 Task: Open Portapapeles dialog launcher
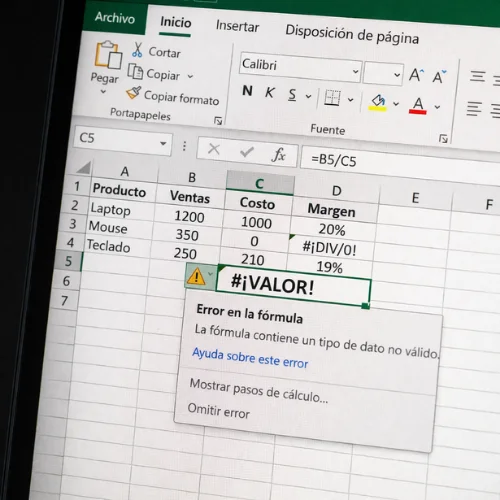(218, 121)
